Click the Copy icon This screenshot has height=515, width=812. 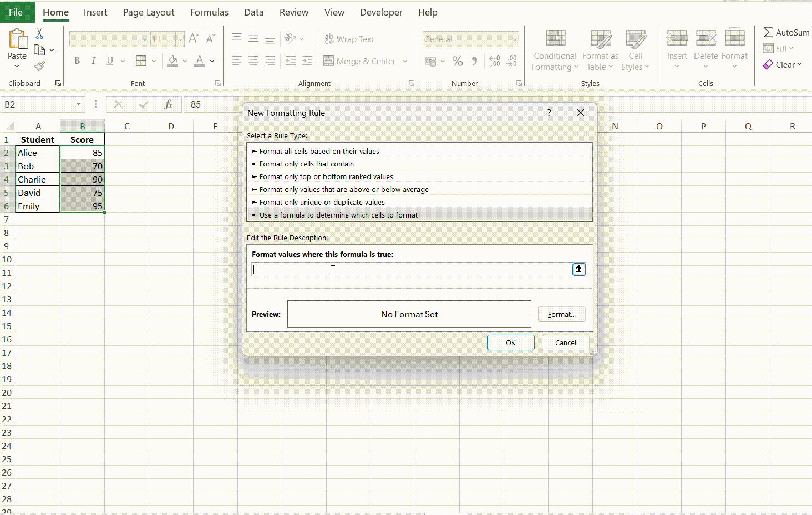39,50
